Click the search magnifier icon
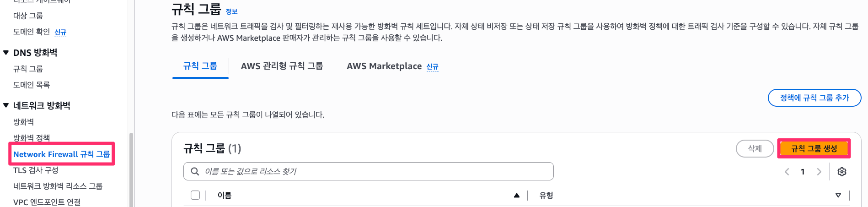Viewport: 868px width, 207px height. (195, 171)
